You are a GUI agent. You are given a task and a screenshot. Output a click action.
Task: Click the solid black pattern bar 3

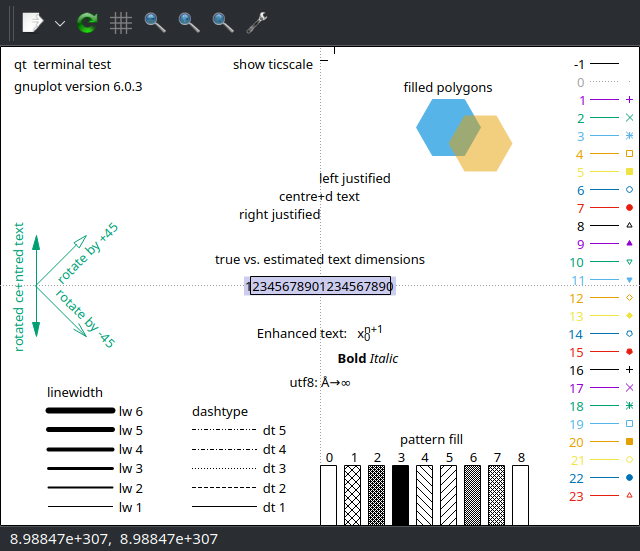[x=400, y=495]
